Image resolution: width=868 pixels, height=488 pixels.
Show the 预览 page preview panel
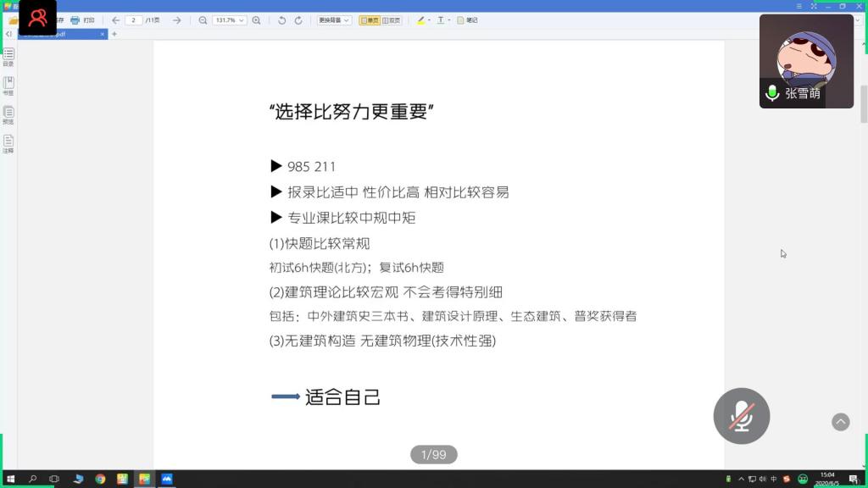tap(8, 114)
